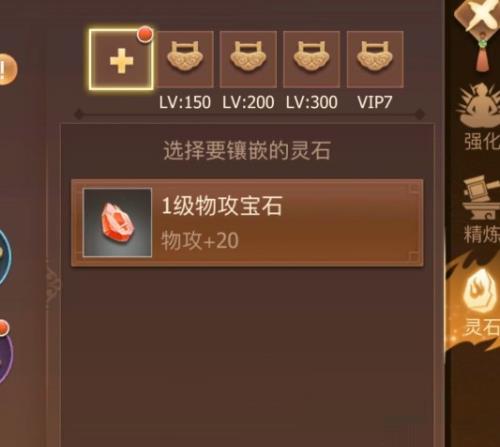Open the 精炼 hammer and anvil icon
This screenshot has height=447, width=500.
pos(482,210)
